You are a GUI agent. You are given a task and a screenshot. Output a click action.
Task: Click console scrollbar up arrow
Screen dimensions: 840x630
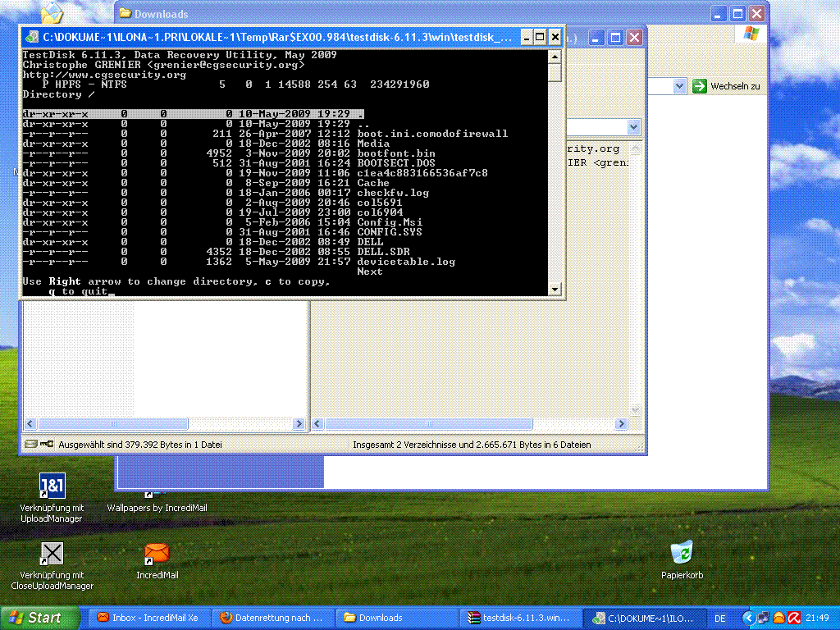(555, 57)
